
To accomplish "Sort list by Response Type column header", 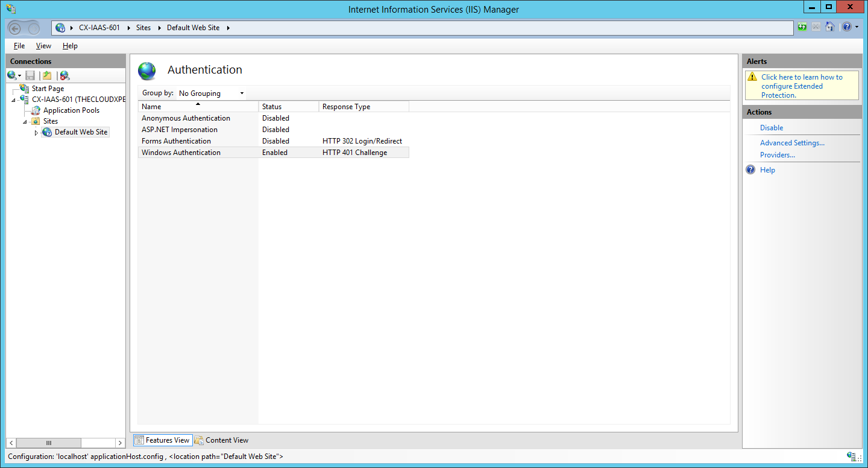I will click(x=364, y=107).
